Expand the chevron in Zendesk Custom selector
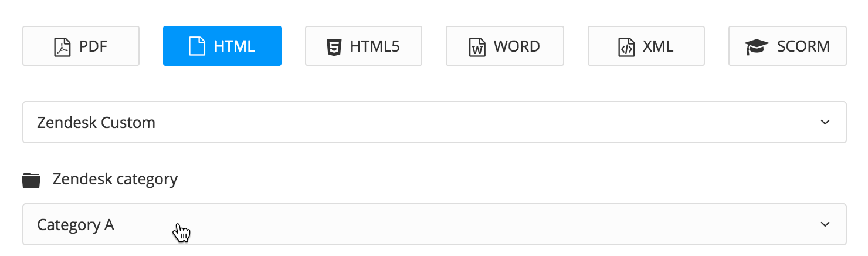This screenshot has width=868, height=256. pyautogui.click(x=825, y=123)
